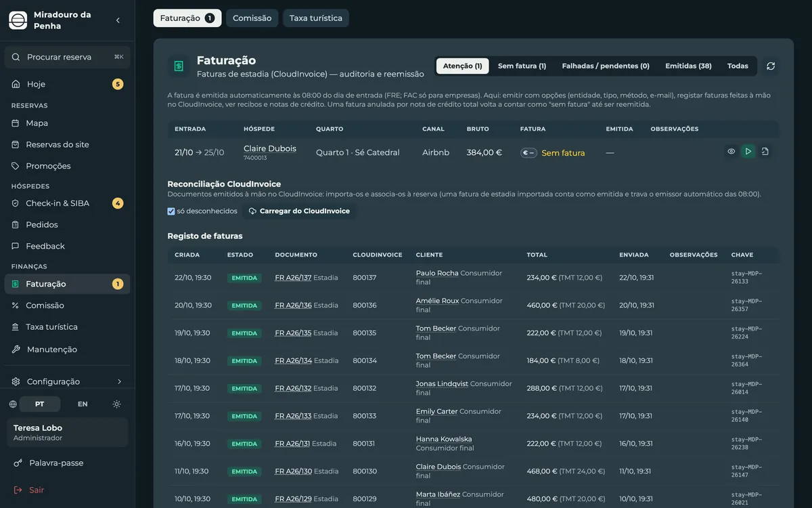Viewport: 812px width, 508px height.
Task: Open invoice FR A26/137
Action: tap(293, 278)
